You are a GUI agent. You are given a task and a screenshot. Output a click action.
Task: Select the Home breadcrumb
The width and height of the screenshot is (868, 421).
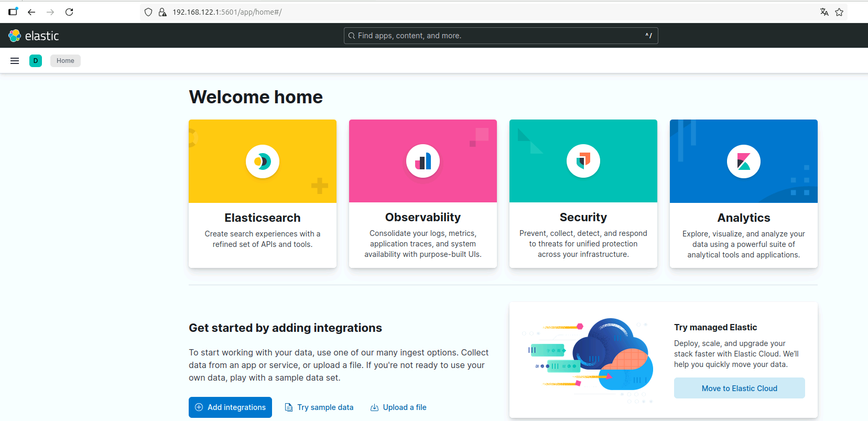[x=66, y=61]
